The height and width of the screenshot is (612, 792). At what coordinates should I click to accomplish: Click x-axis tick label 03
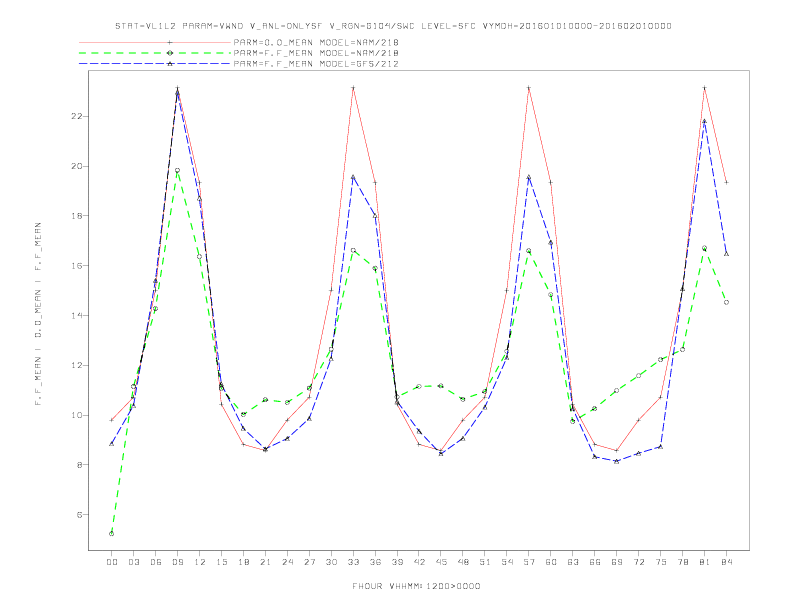[x=133, y=562]
